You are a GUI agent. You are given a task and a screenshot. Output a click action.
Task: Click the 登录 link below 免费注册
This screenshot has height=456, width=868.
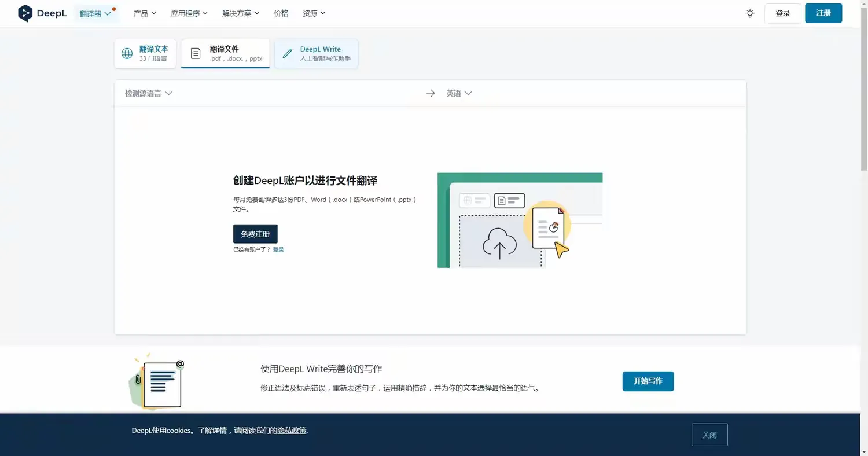pos(278,249)
